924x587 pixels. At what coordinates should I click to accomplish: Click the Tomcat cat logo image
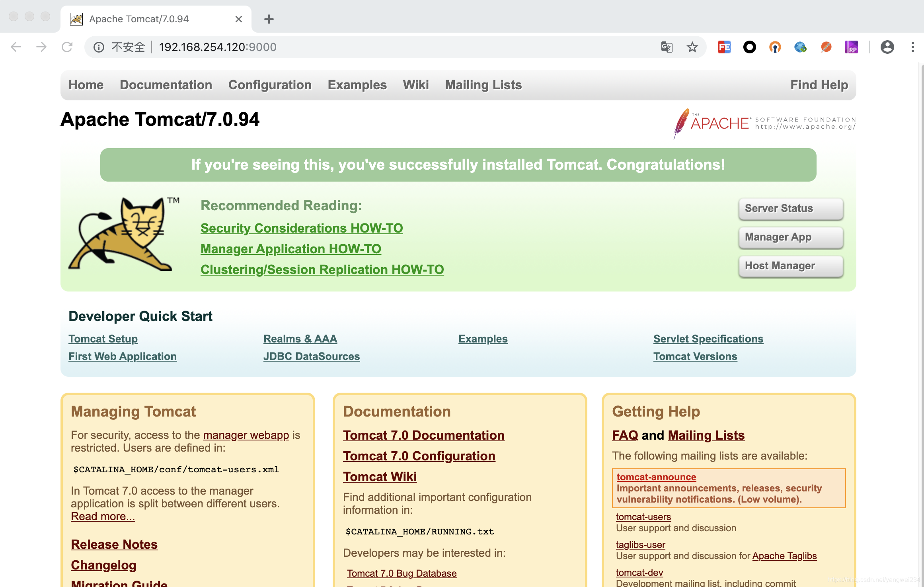point(124,234)
